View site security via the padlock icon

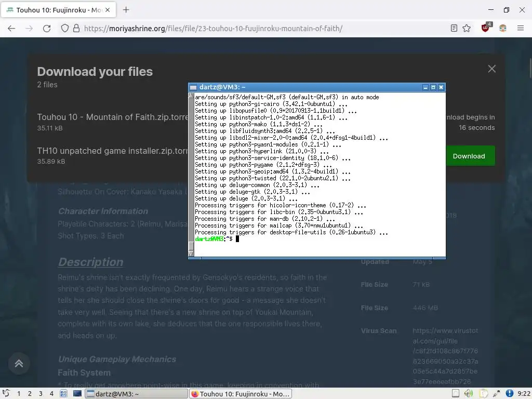tap(76, 28)
